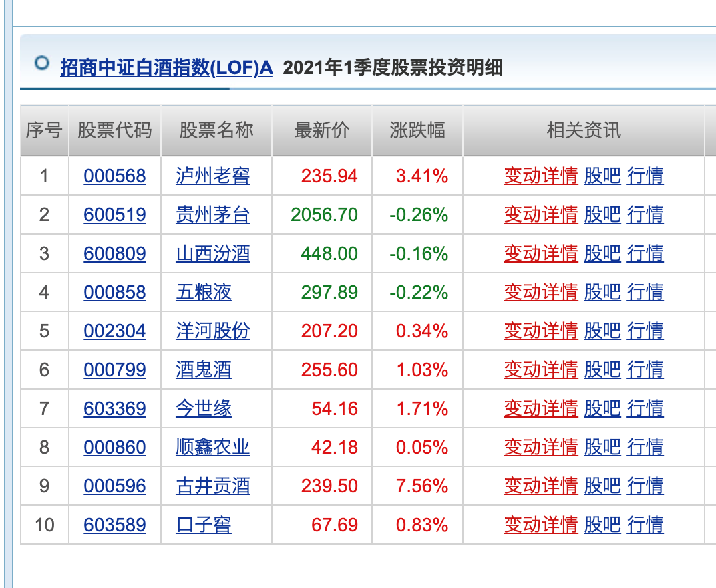View 变动详情 for 今世缘 row
This screenshot has width=716, height=588.
[540, 408]
